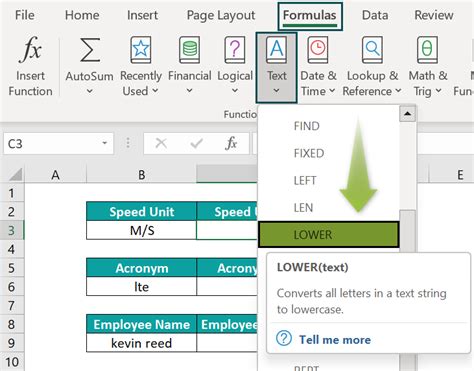Screen dimensions: 474x371
Task: Click the Text functions book icon
Action: pyautogui.click(x=276, y=50)
